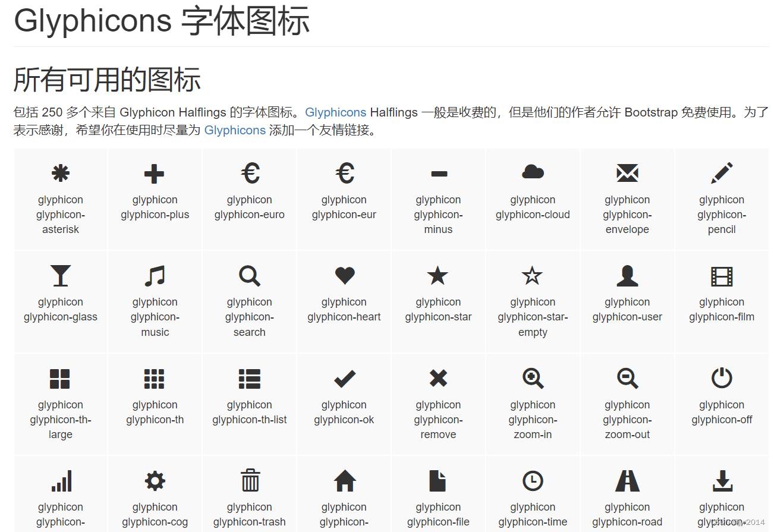Click the plus glyphicon icon
This screenshot has width=774, height=532.
click(155, 174)
